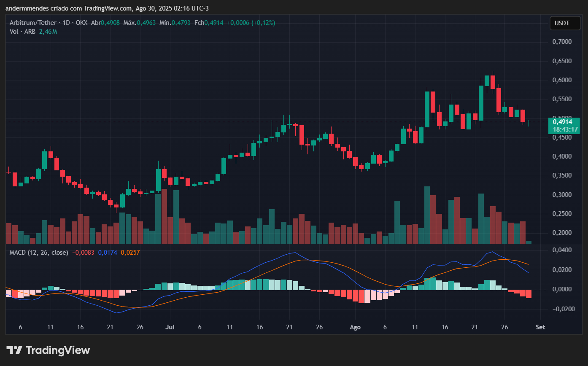Click the orange signal value 0,0257
588x366 pixels.
coord(130,253)
